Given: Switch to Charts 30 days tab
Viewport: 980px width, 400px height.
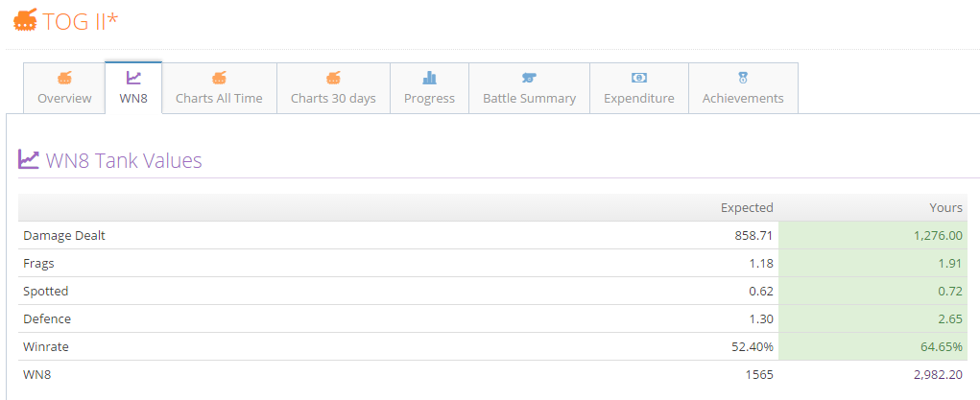Looking at the screenshot, I should 333,88.
